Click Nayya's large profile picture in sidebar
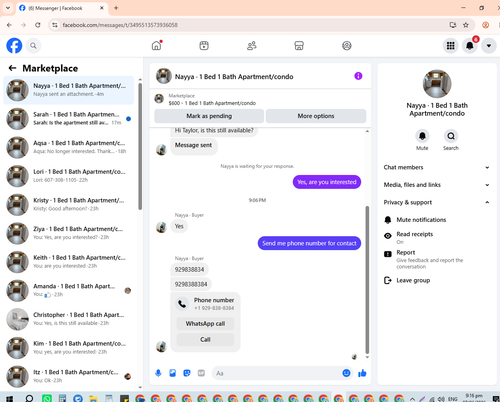Viewport: 500px width, 402px height. (x=437, y=84)
